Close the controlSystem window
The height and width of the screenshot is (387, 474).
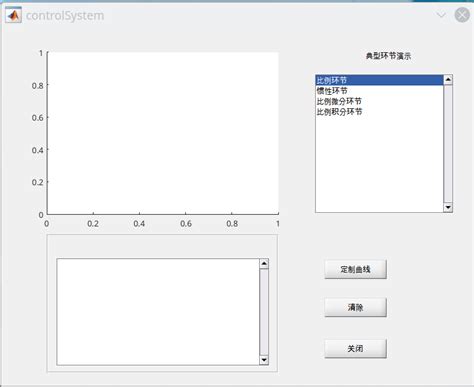pyautogui.click(x=462, y=15)
